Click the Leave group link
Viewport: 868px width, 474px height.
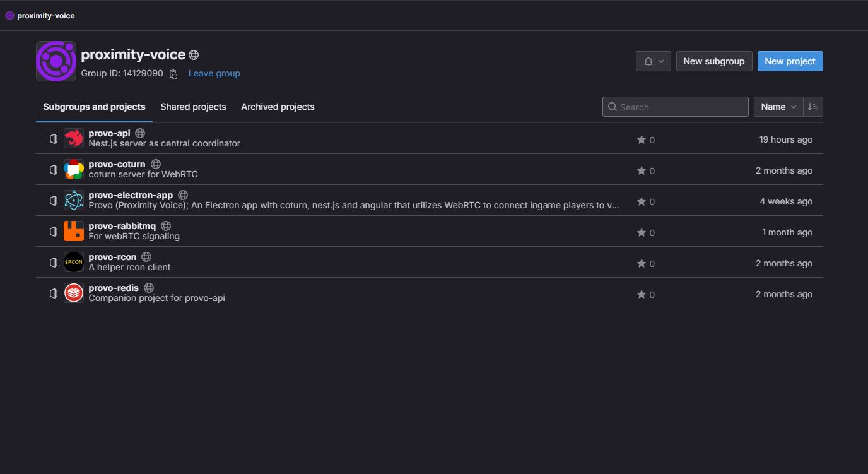tap(214, 73)
